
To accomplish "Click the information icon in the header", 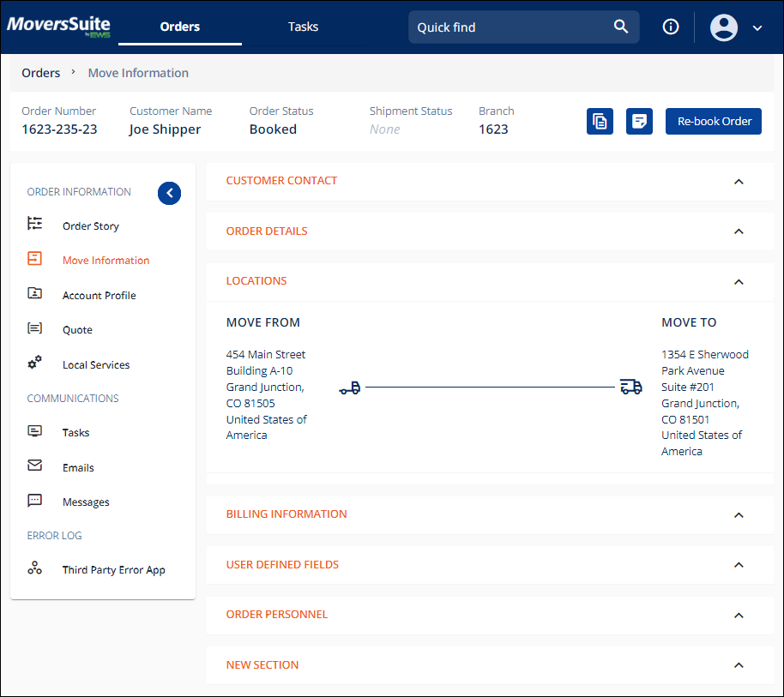I will pyautogui.click(x=670, y=27).
